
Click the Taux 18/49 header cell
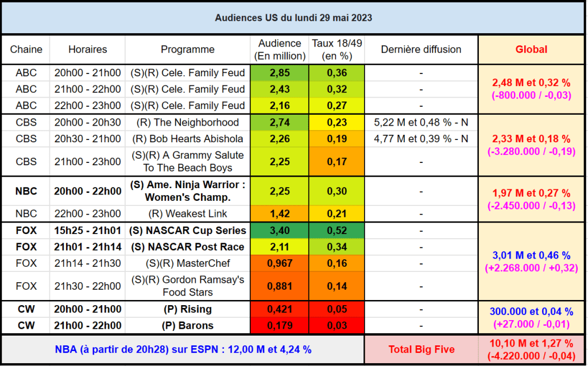[x=336, y=49]
